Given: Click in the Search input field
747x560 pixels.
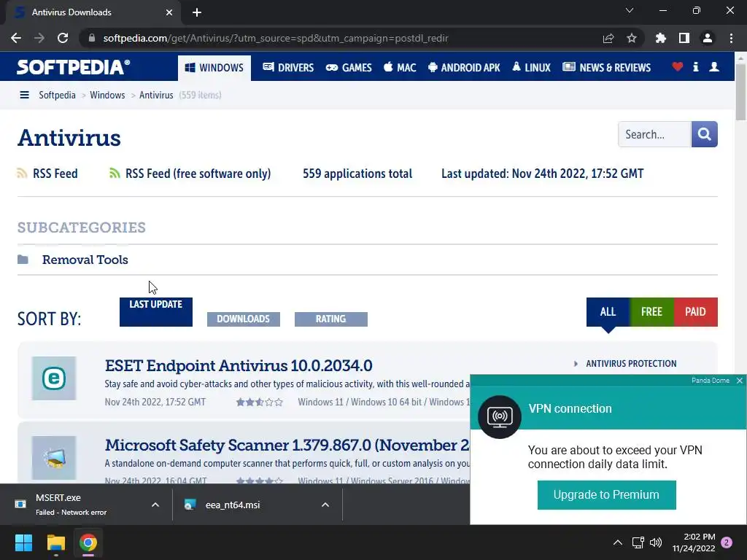Looking at the screenshot, I should tap(654, 134).
